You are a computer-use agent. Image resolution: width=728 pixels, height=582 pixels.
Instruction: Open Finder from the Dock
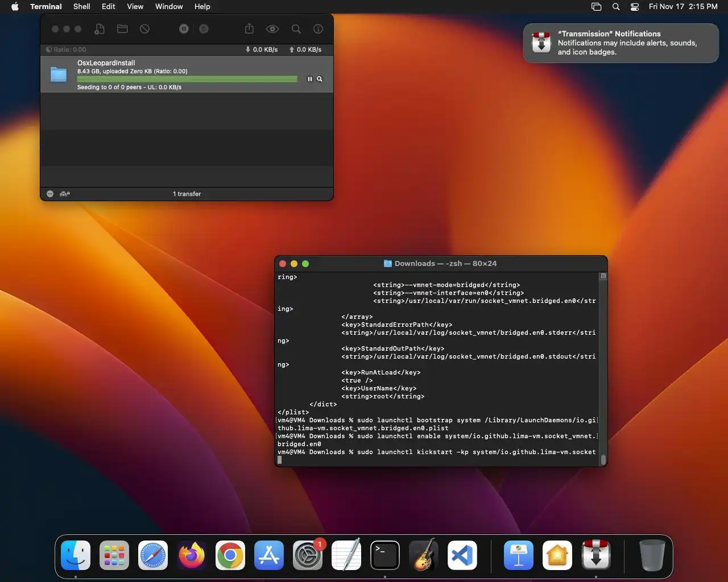pos(76,555)
